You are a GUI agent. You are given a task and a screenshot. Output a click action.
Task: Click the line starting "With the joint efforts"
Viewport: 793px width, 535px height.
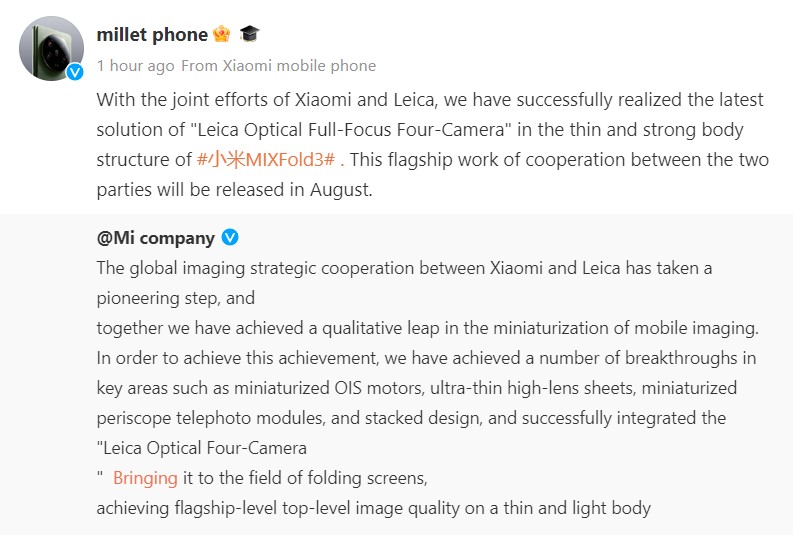(430, 100)
